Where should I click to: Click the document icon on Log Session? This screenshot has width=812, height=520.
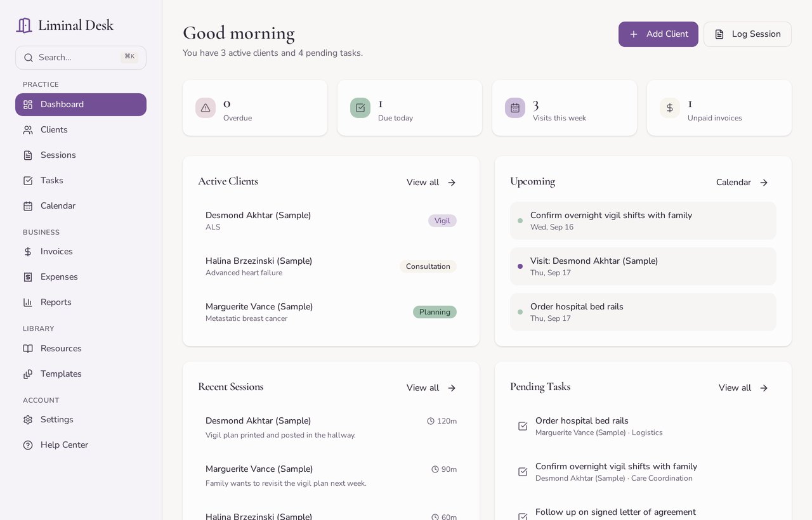[719, 34]
